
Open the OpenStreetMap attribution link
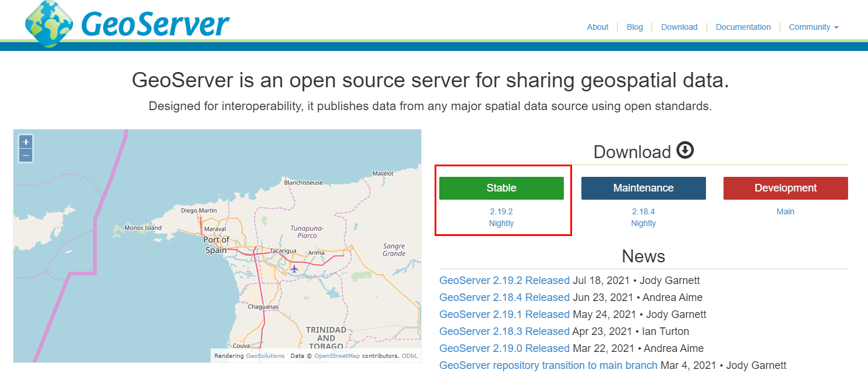pos(337,356)
